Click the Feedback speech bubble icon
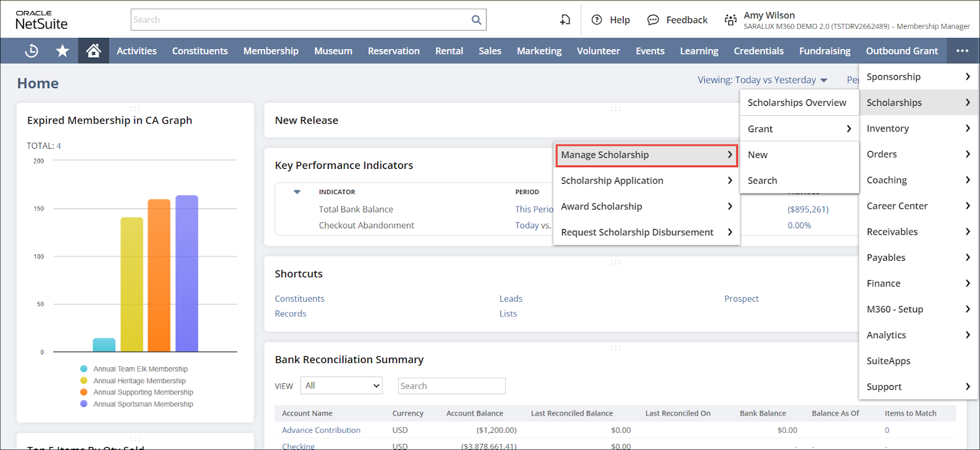The image size is (980, 450). click(653, 20)
